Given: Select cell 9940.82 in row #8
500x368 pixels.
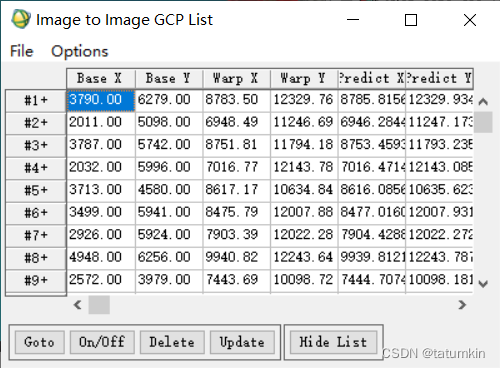Looking at the screenshot, I should click(x=237, y=258).
